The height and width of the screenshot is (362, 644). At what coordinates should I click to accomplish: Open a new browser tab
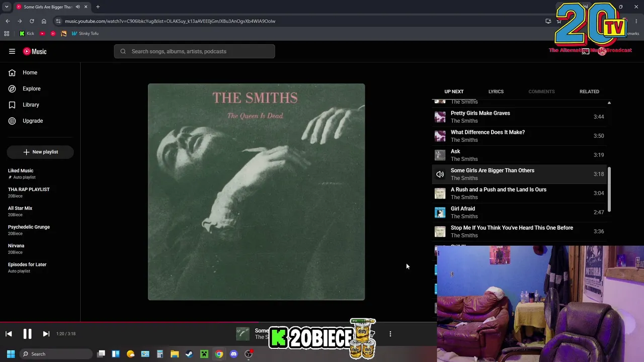click(98, 7)
